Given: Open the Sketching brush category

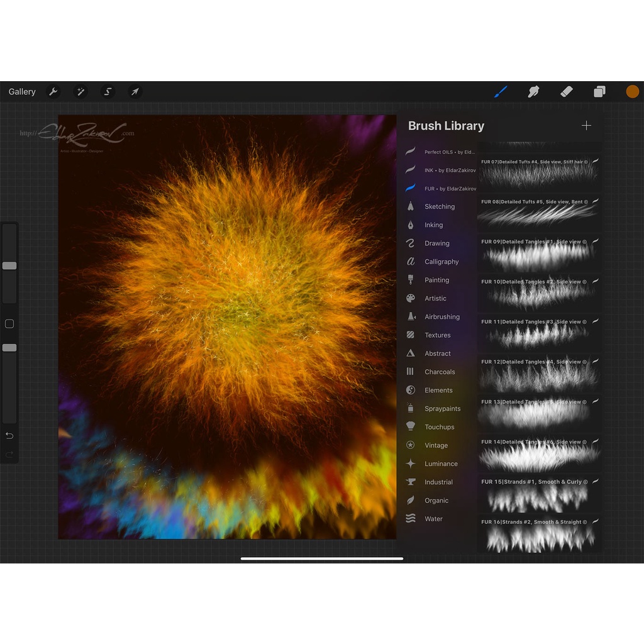Looking at the screenshot, I should pos(439,206).
